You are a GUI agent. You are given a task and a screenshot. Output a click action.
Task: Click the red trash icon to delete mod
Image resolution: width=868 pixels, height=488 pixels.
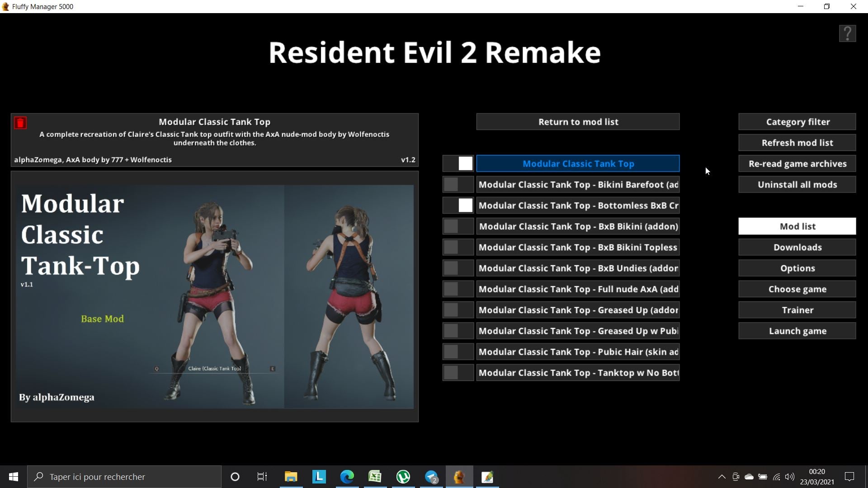[20, 122]
